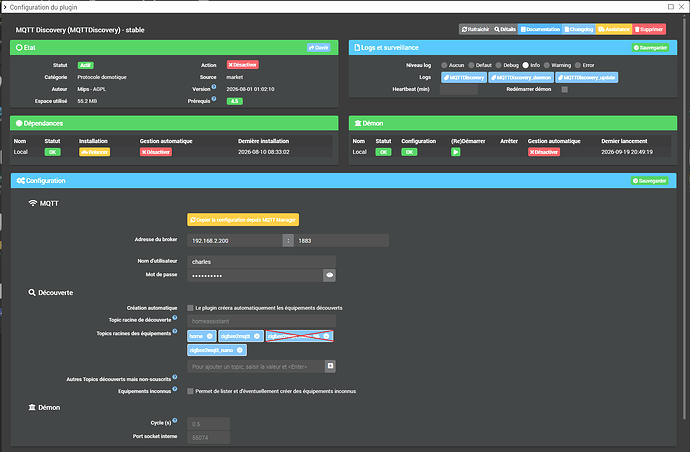Click the Actif status label
690x452 pixels.
click(86, 65)
